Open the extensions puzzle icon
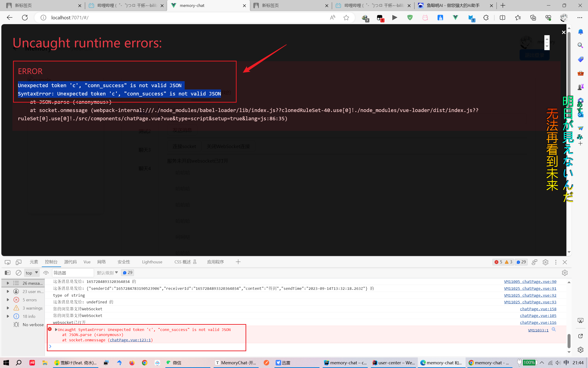588x368 pixels. point(486,17)
